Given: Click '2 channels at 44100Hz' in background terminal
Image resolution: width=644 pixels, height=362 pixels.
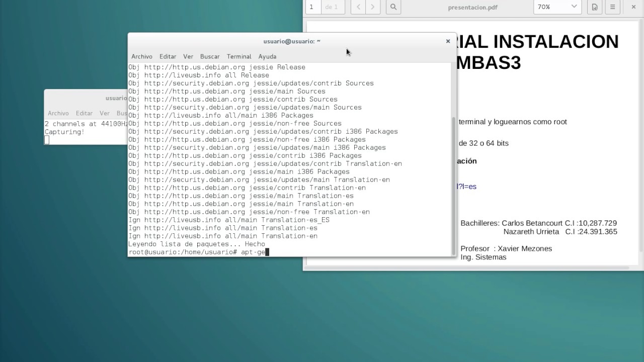Looking at the screenshot, I should click(86, 124).
